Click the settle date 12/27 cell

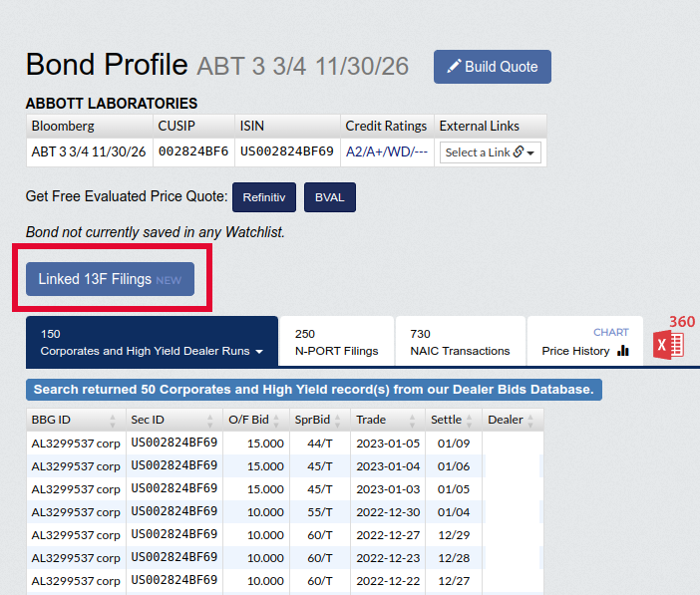click(454, 581)
